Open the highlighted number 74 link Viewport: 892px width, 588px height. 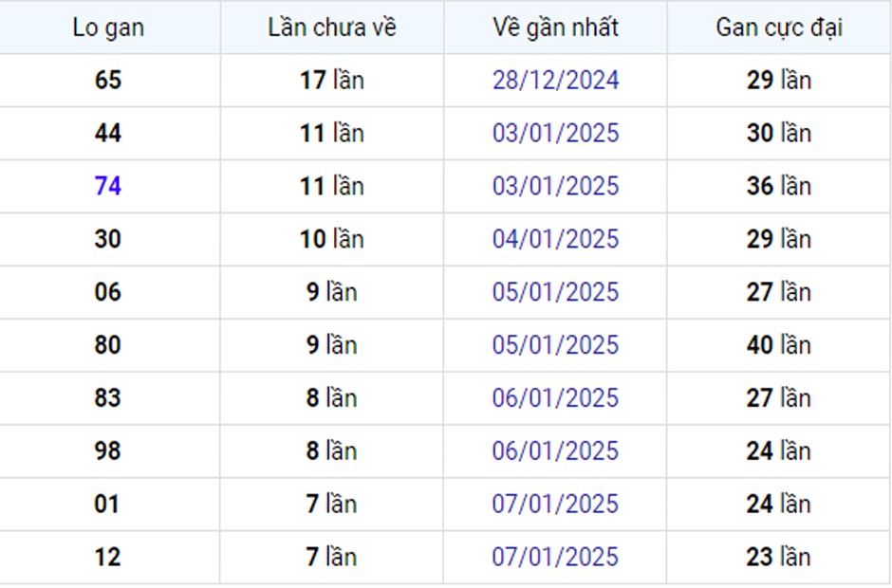click(x=108, y=186)
